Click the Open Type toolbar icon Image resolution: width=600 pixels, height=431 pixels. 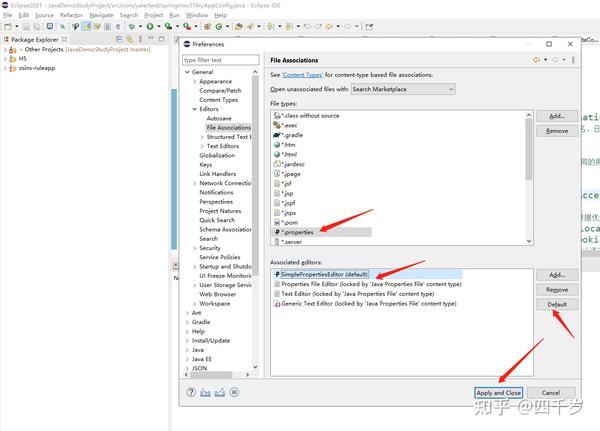[x=239, y=26]
